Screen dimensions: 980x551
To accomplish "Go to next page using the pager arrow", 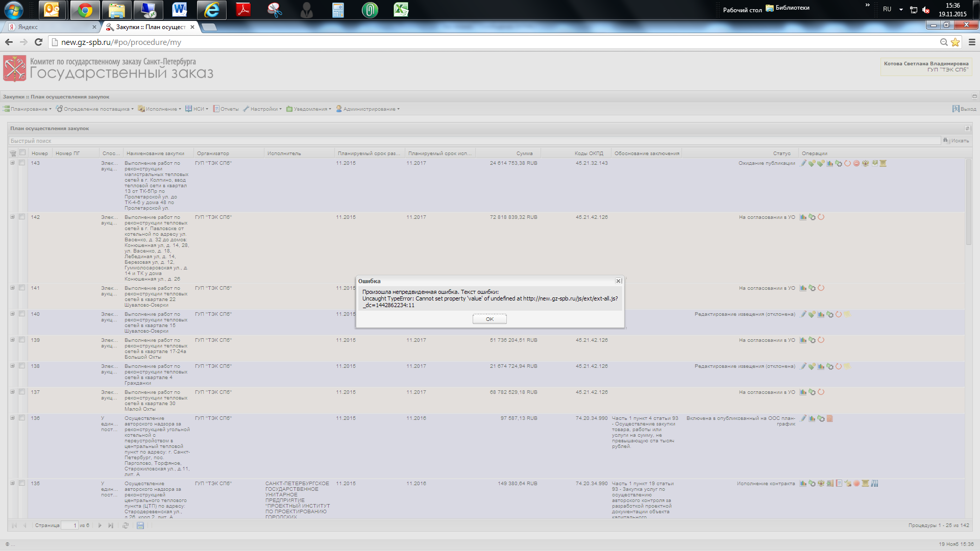I will [x=100, y=525].
